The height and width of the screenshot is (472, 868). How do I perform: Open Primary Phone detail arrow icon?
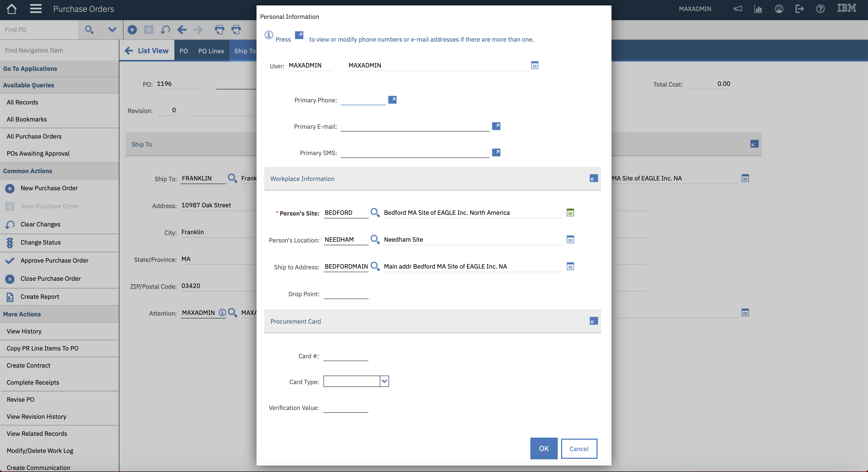tap(392, 100)
